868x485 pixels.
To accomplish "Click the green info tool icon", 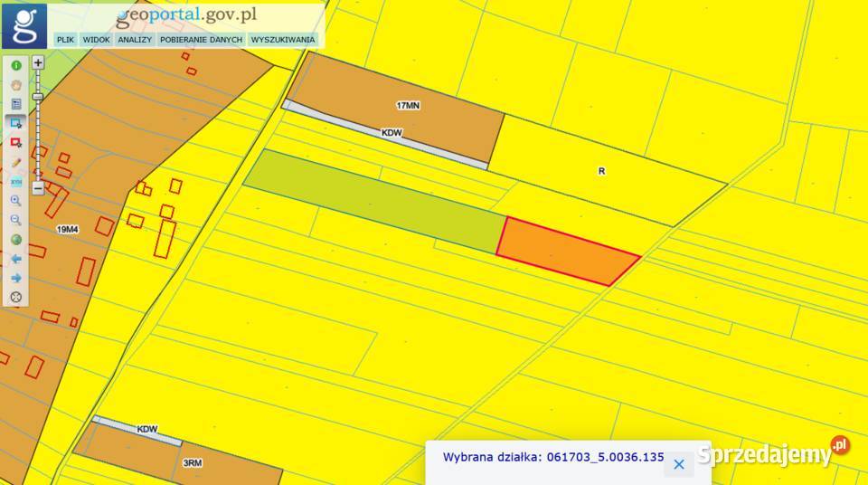I will [x=15, y=65].
